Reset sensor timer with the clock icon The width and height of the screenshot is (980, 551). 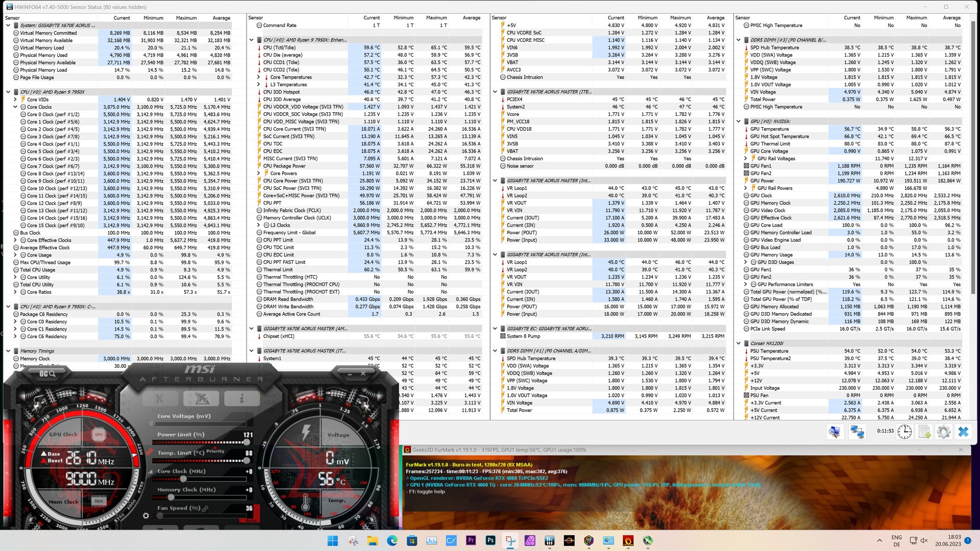pos(904,432)
